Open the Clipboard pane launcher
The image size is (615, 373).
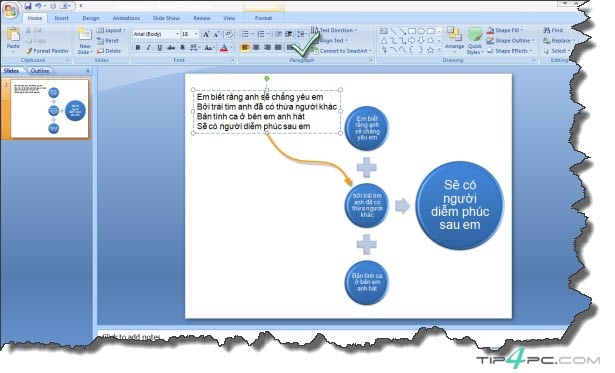click(x=68, y=60)
